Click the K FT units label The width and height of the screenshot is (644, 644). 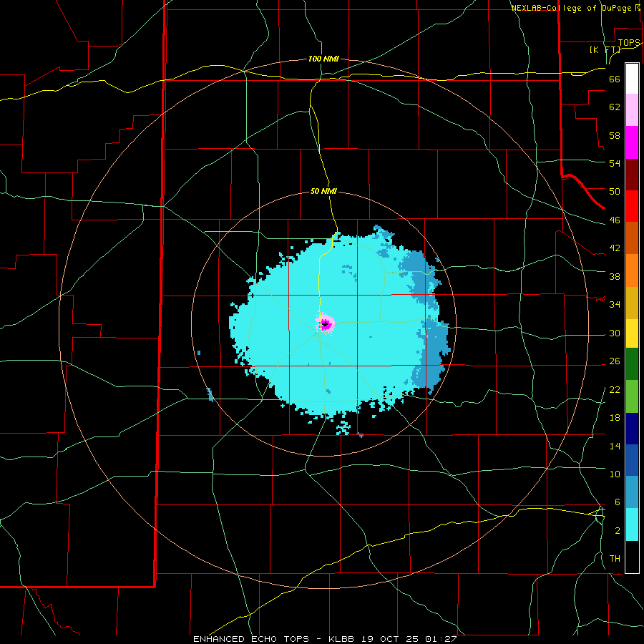point(605,50)
